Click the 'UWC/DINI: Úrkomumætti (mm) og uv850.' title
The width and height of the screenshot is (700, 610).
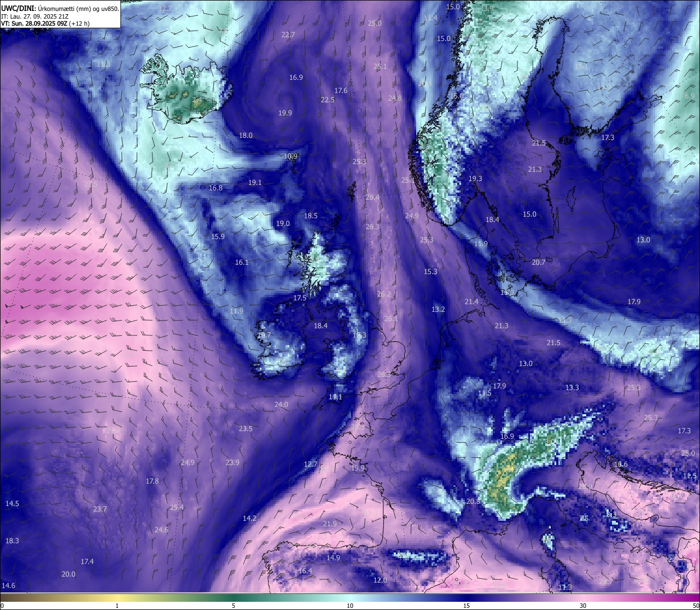click(x=60, y=8)
